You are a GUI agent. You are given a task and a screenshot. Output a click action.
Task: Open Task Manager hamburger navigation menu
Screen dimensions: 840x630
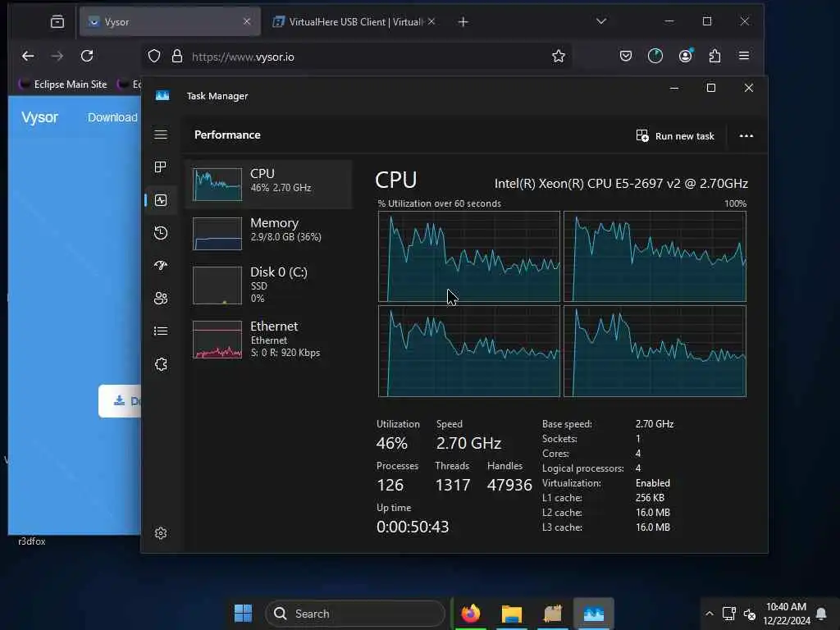161,135
